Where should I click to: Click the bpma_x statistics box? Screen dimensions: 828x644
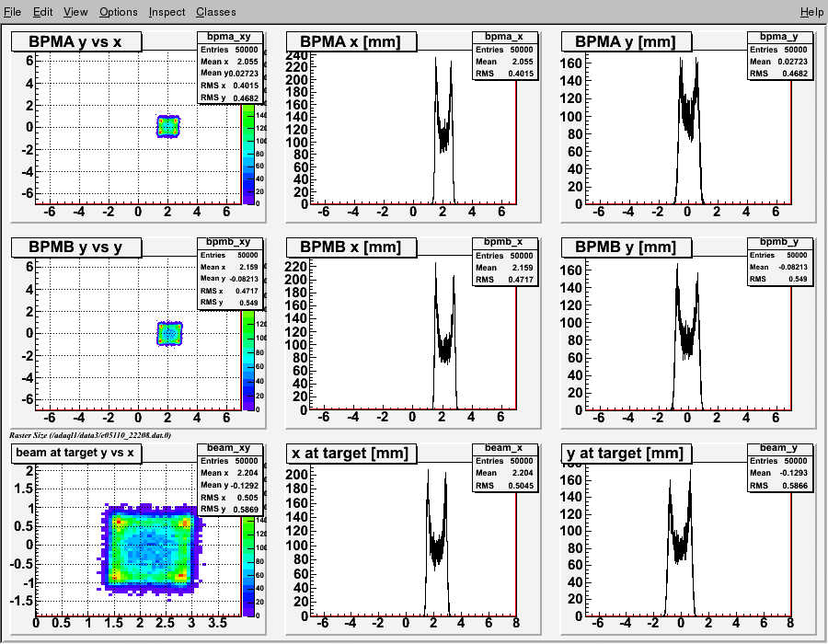(505, 55)
